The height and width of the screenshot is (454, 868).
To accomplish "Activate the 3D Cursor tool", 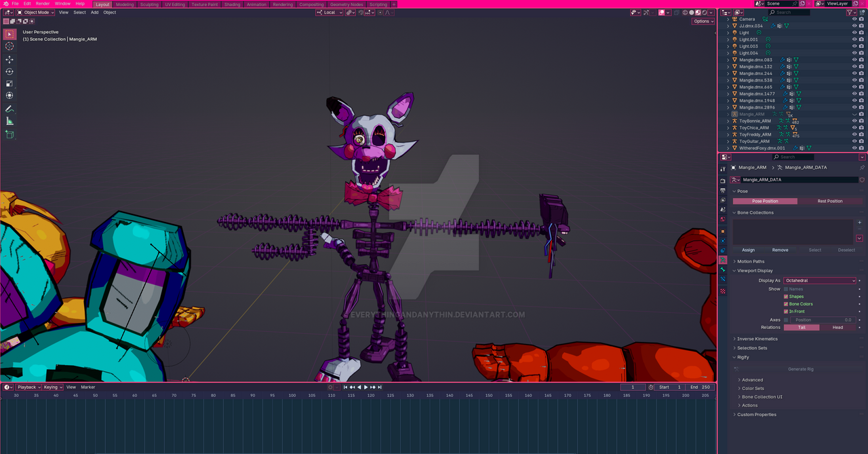I will click(x=9, y=46).
